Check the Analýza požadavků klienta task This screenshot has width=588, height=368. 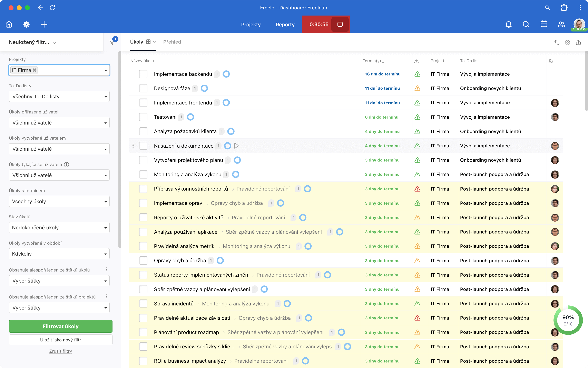143,131
